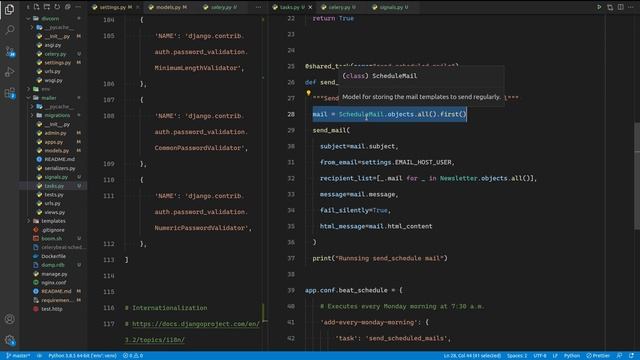640x360 pixels.
Task: Click the master branch in status bar
Action: coord(18,356)
